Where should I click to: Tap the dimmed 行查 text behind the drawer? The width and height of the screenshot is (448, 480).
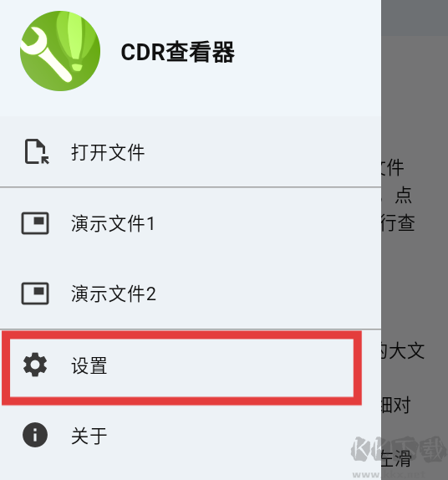click(x=398, y=222)
